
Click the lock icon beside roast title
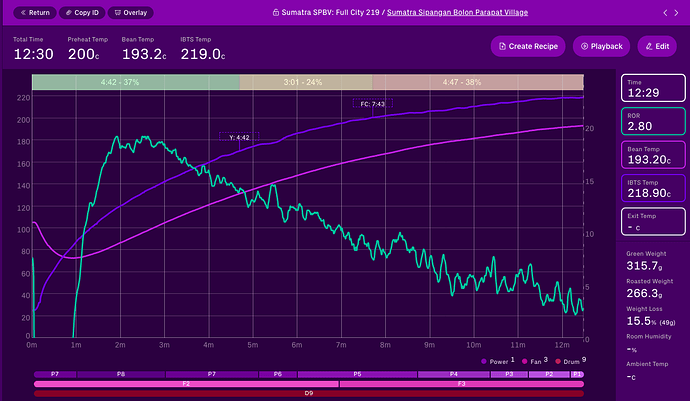(x=276, y=13)
